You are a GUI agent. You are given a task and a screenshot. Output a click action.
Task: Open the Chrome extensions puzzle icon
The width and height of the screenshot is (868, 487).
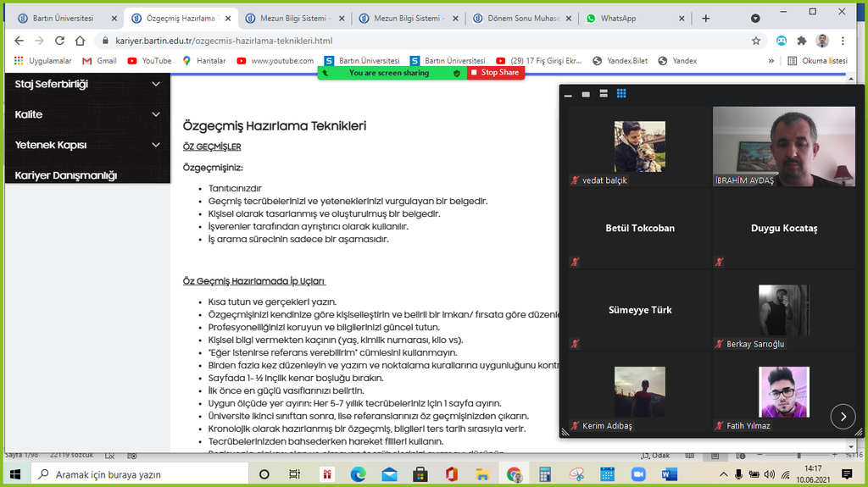[x=801, y=40]
